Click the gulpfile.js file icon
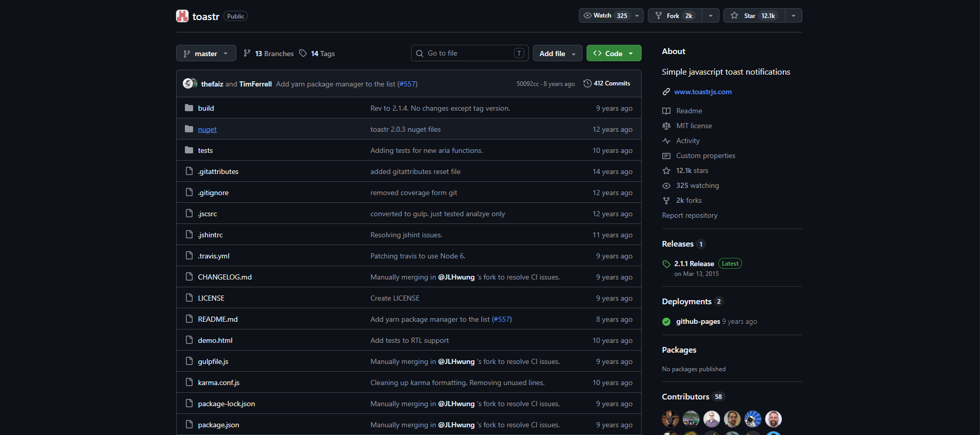Image resolution: width=980 pixels, height=435 pixels. tap(189, 361)
